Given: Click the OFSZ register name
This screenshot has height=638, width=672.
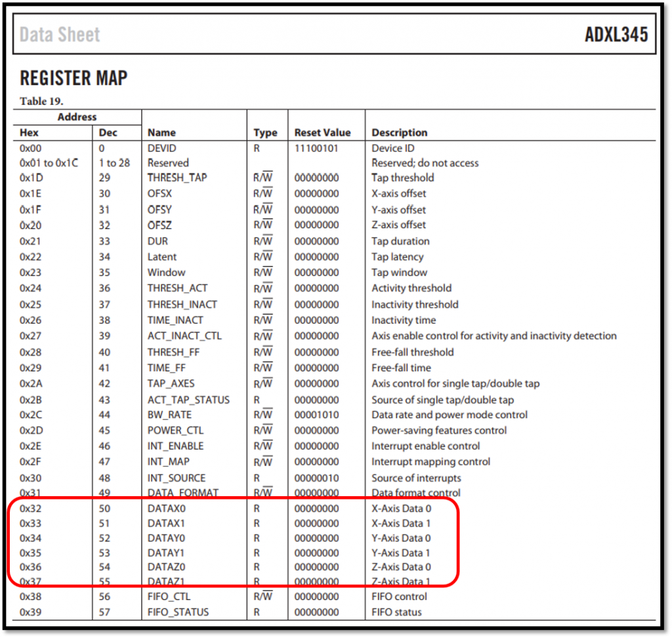Looking at the screenshot, I should point(159,225).
